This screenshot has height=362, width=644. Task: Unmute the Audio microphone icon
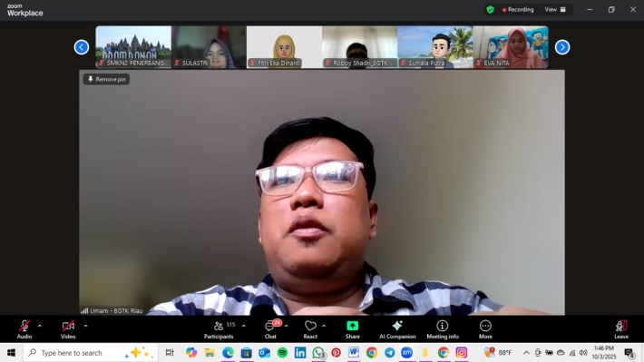coord(24,327)
